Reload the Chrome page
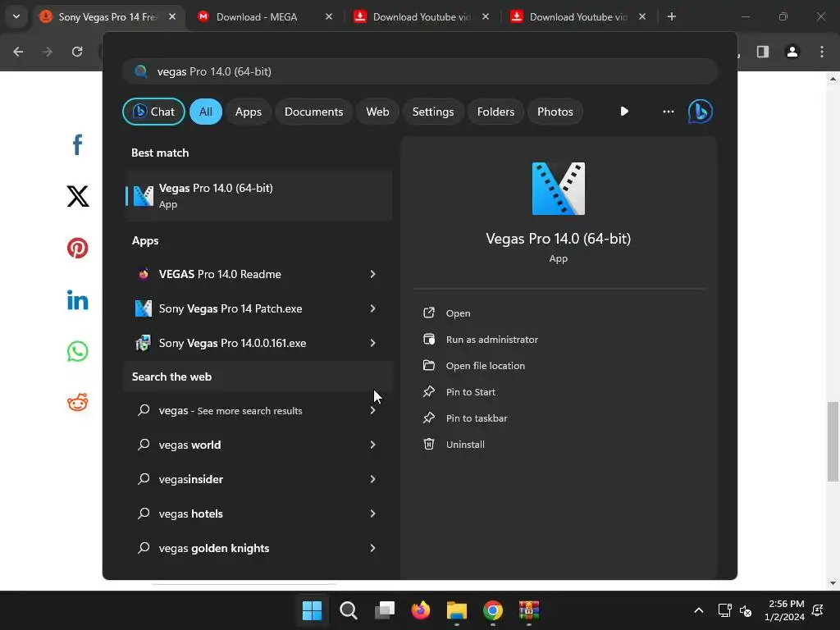This screenshot has height=630, width=840. pyautogui.click(x=77, y=52)
